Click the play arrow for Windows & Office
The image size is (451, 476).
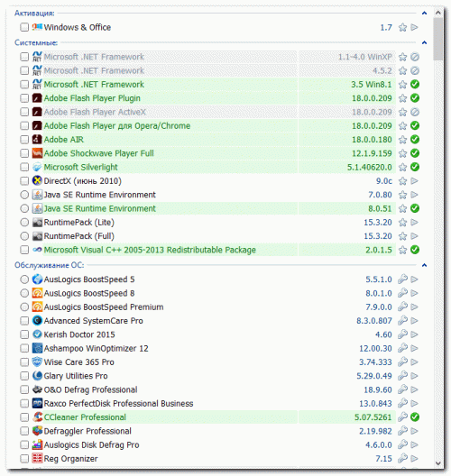coord(415,27)
